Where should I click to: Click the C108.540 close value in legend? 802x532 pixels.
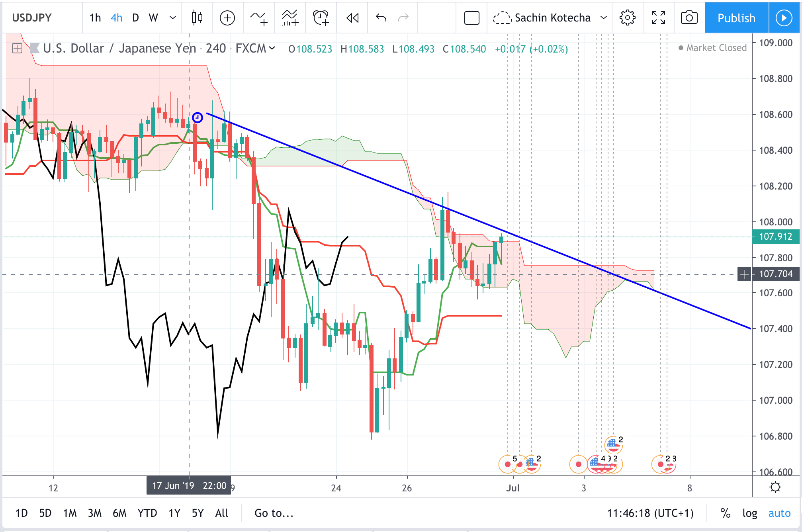click(x=464, y=49)
